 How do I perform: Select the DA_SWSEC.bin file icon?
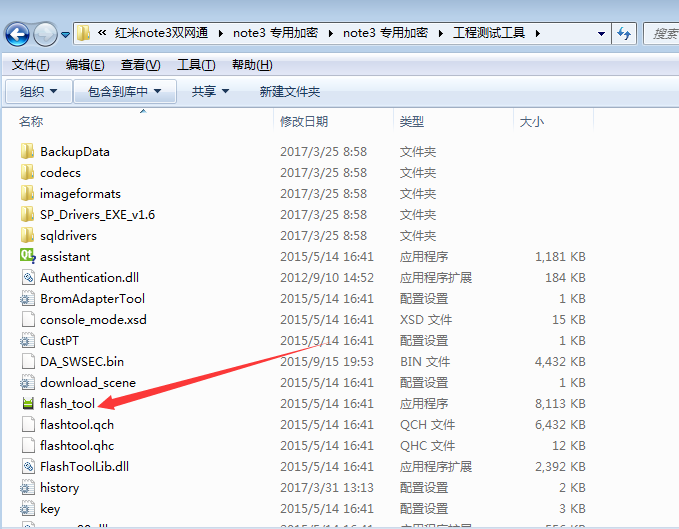point(28,361)
